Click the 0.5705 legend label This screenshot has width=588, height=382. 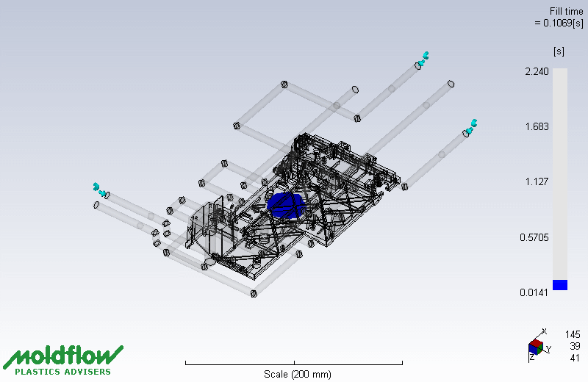pos(534,237)
